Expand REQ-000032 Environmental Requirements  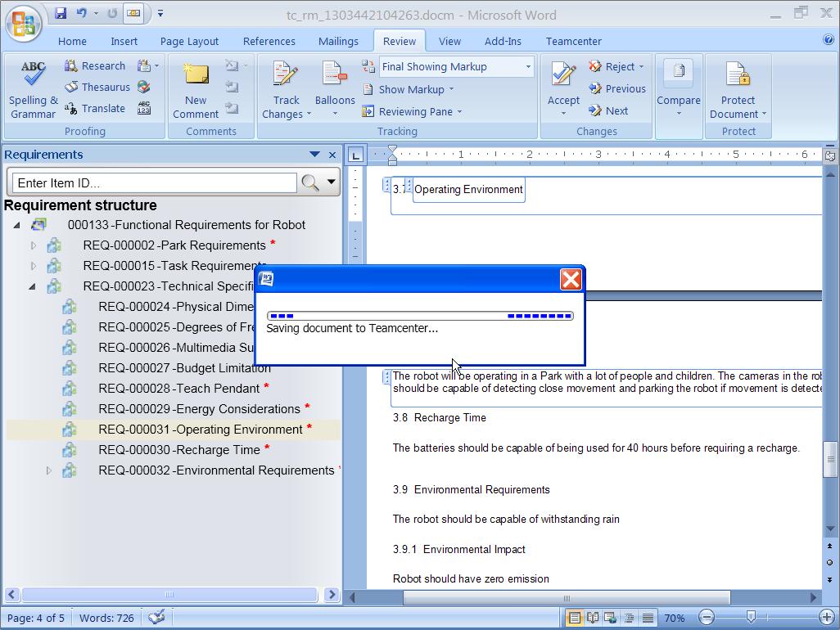coord(49,470)
